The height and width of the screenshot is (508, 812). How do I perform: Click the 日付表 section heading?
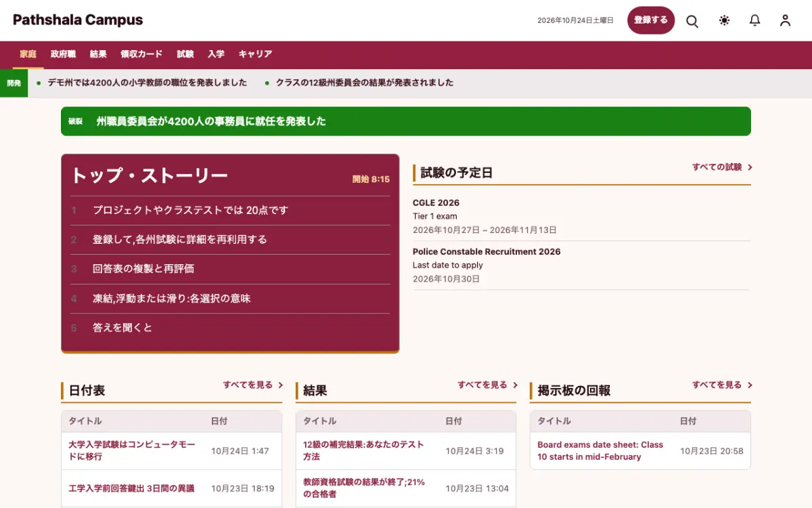87,391
